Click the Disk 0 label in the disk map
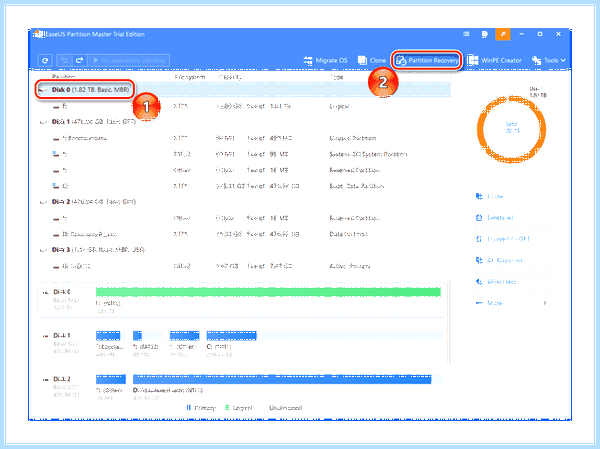600x449 pixels. [x=62, y=292]
